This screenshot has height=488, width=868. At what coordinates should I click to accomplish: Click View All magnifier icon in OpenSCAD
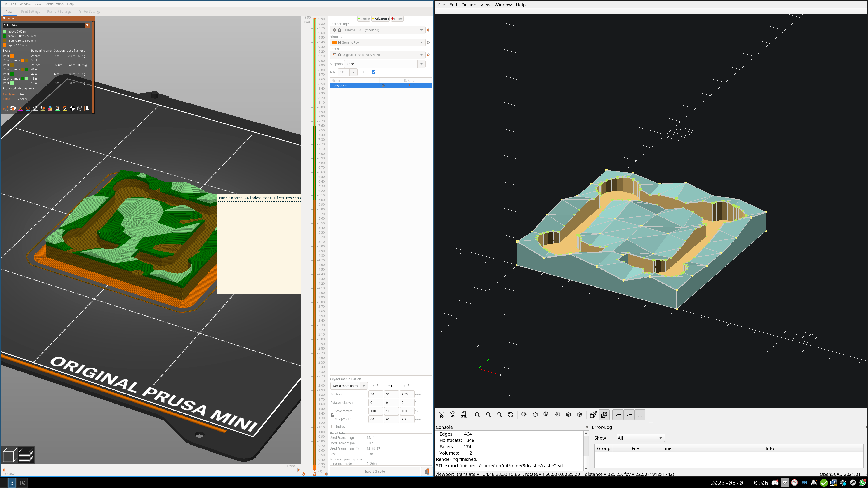(477, 415)
